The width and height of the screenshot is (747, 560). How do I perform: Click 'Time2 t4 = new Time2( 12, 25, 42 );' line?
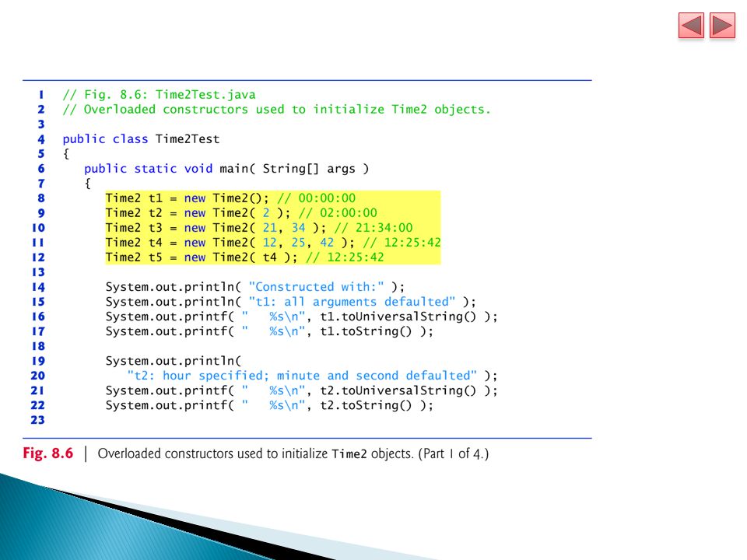273,243
